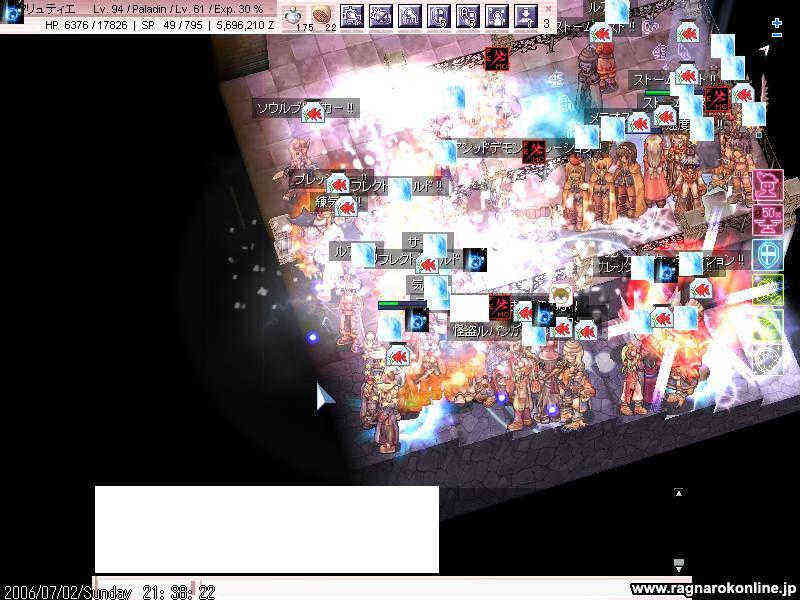This screenshot has height=600, width=800.
Task: Switch hotbar page using the number 3 indicator
Action: pyautogui.click(x=547, y=23)
